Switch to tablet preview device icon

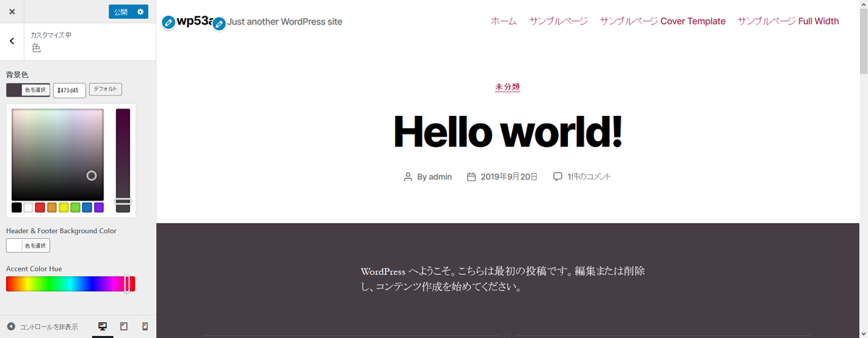(124, 326)
